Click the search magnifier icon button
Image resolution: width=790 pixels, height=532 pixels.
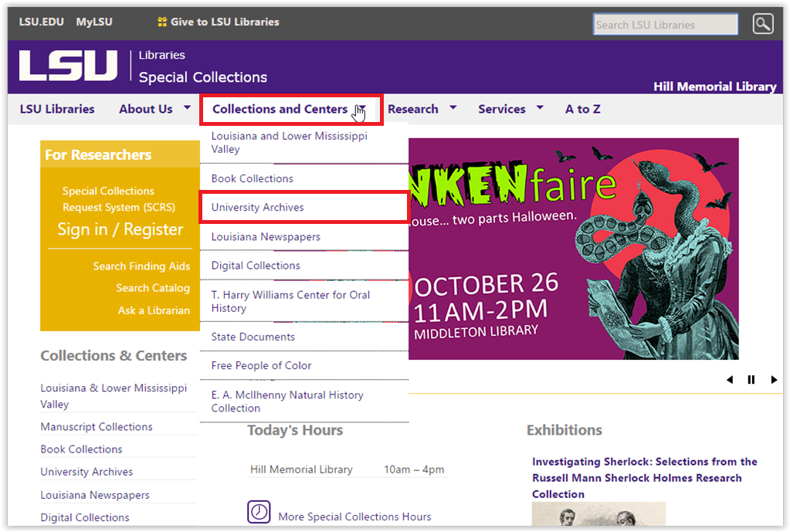(763, 24)
